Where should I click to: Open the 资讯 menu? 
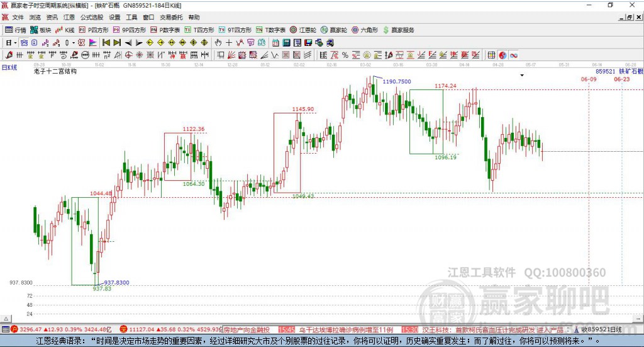click(x=52, y=17)
